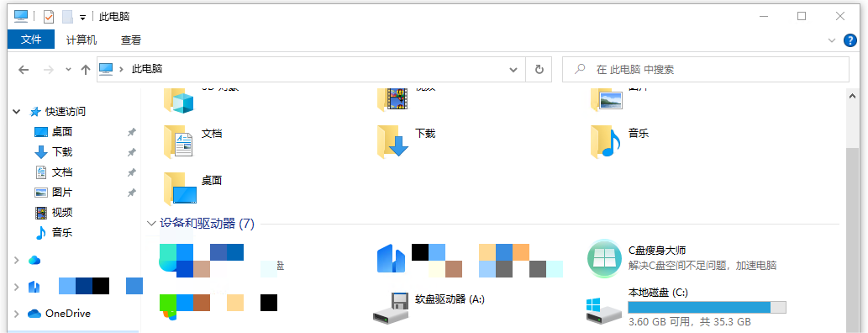Screen dimensions: 868x333
Task: Click the computer icon in address bar
Action: point(106,69)
